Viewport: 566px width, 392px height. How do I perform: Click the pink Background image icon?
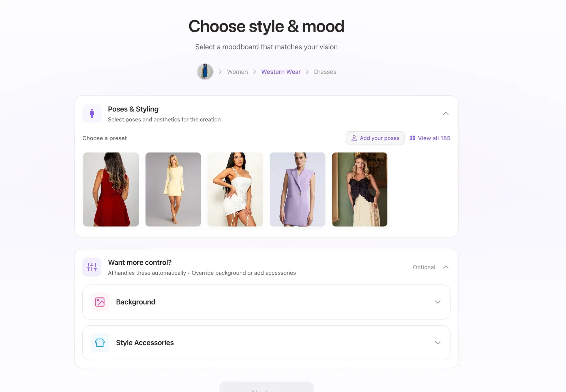[x=100, y=302]
